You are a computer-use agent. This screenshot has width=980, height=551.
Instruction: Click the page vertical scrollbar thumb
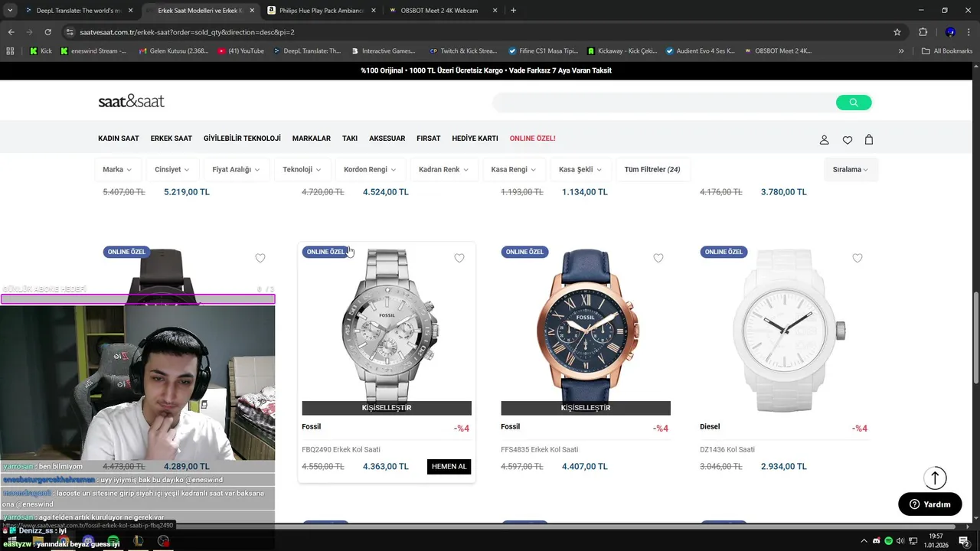(975, 337)
